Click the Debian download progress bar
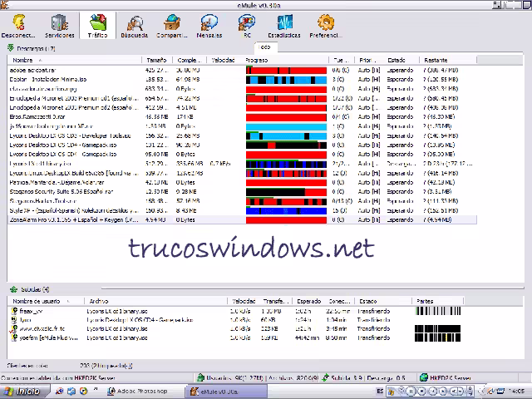The image size is (532, 399). click(x=286, y=80)
